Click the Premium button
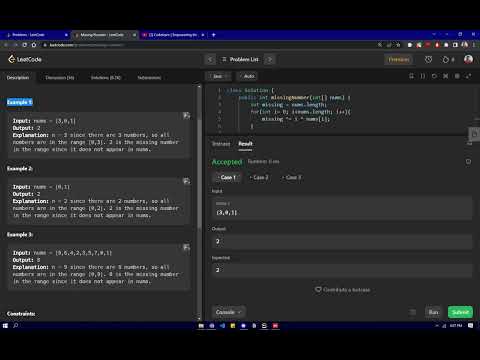The width and height of the screenshot is (480, 360). 399,60
